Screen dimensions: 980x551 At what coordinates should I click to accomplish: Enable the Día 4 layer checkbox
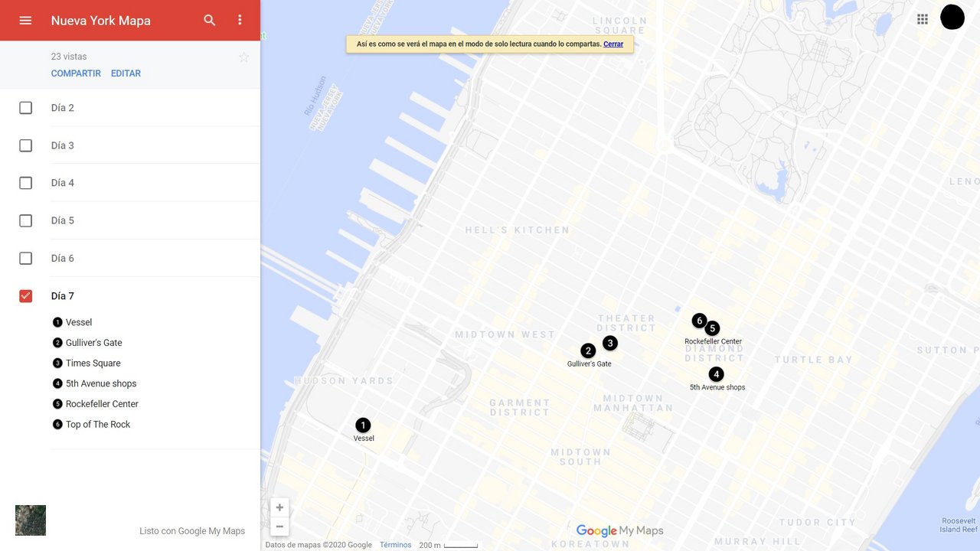[25, 183]
